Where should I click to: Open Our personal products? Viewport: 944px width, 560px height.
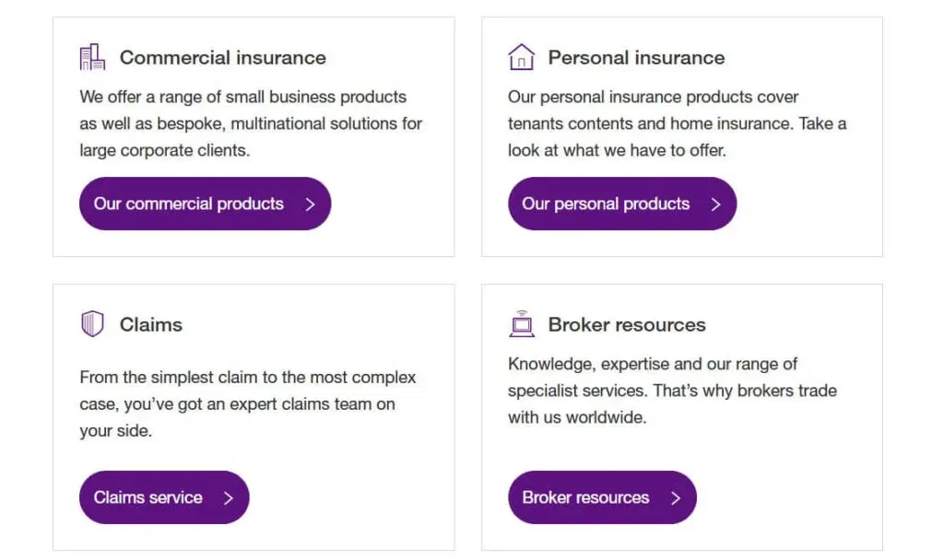(621, 204)
